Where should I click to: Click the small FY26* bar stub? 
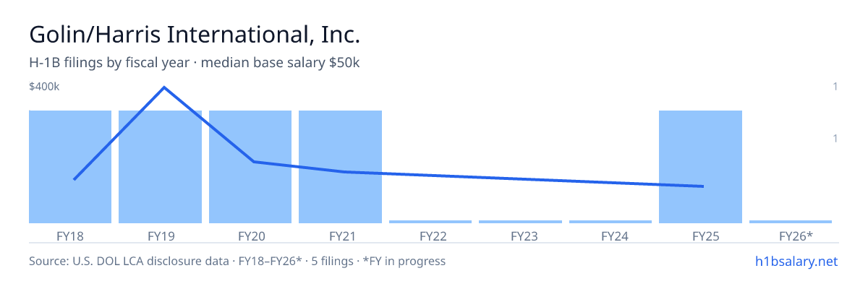[x=791, y=222]
